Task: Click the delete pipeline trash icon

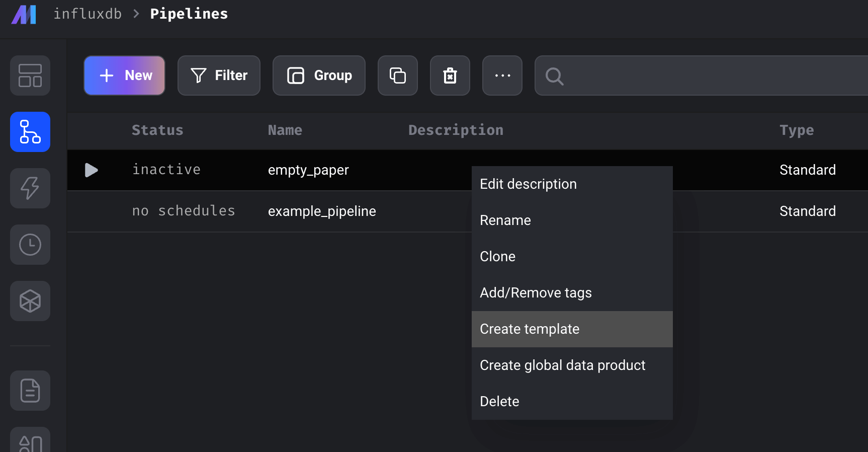Action: (450, 76)
